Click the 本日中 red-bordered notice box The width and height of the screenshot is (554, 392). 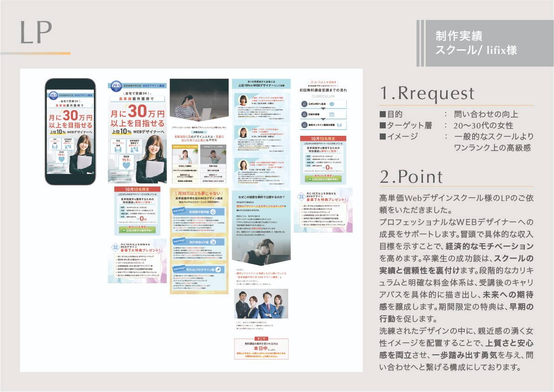click(262, 349)
